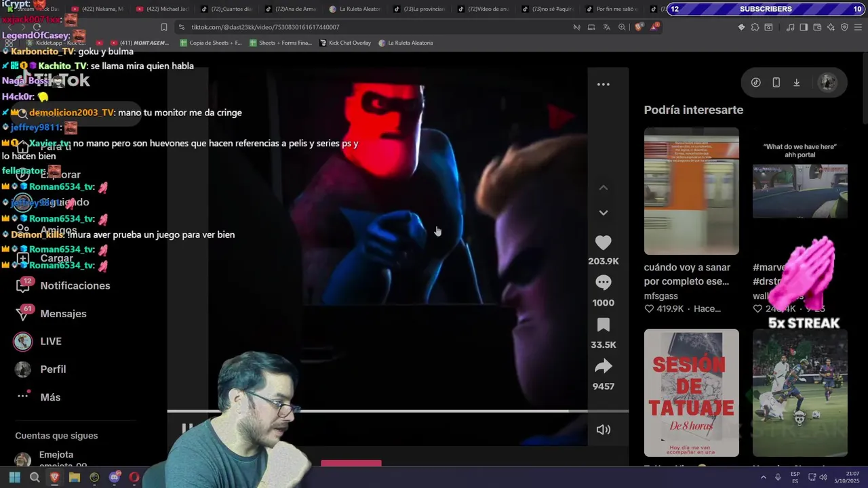Screen dimensions: 868x488
Task: Expand the Más menu in sidebar
Action: pyautogui.click(x=50, y=397)
